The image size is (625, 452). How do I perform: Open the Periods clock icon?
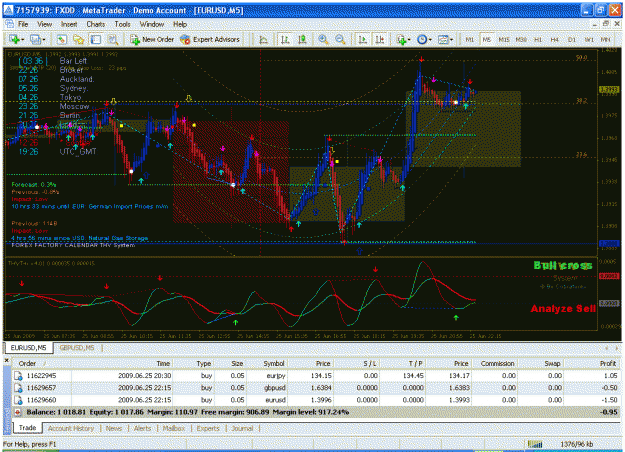click(422, 39)
